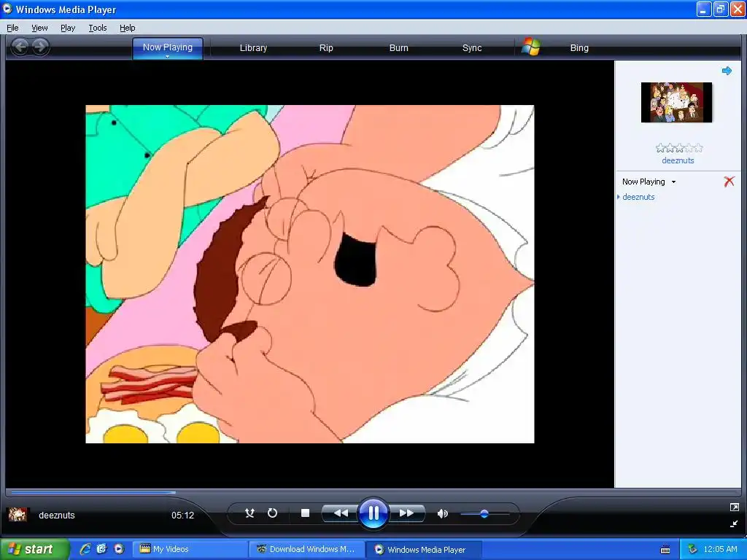
Task: Adjust the volume slider handle
Action: [484, 514]
